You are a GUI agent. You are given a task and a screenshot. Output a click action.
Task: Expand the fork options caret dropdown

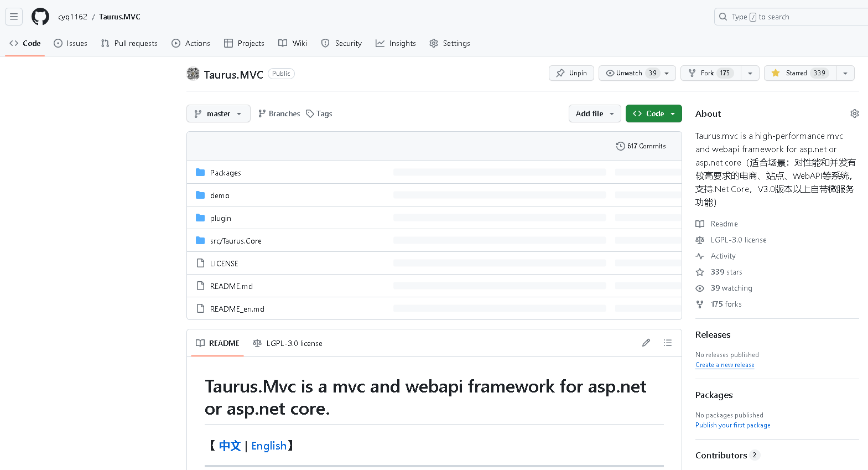coord(750,73)
